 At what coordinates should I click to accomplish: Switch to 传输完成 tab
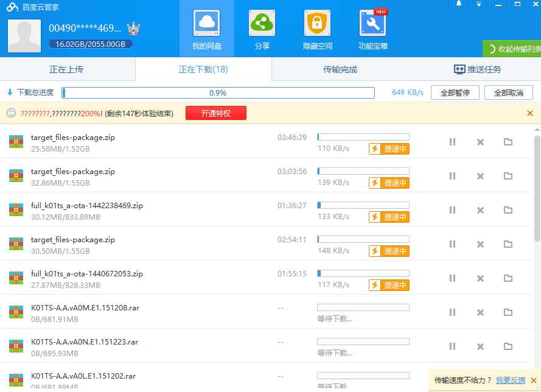pos(340,69)
